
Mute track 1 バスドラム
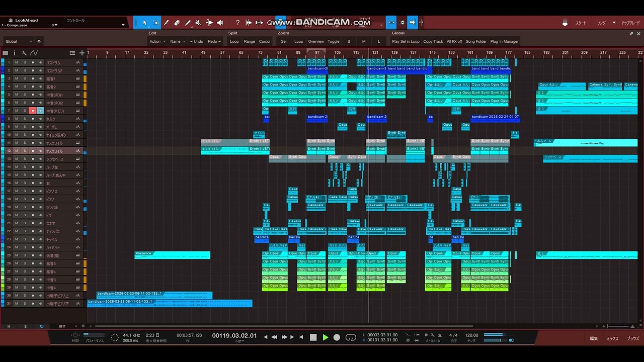pos(17,62)
